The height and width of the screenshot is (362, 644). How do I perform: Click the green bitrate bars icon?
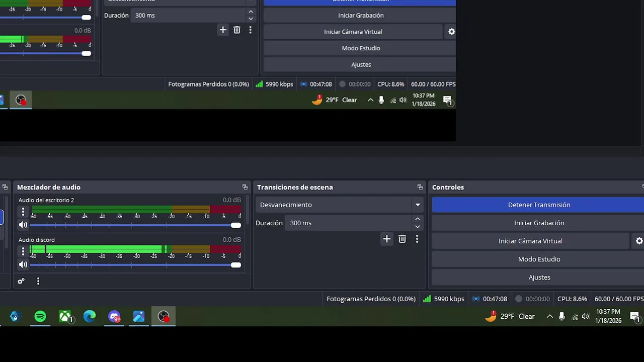(427, 299)
